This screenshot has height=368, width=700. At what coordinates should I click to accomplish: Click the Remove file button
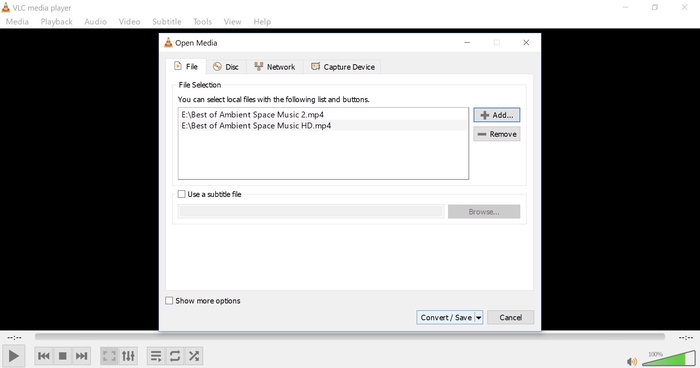click(496, 134)
